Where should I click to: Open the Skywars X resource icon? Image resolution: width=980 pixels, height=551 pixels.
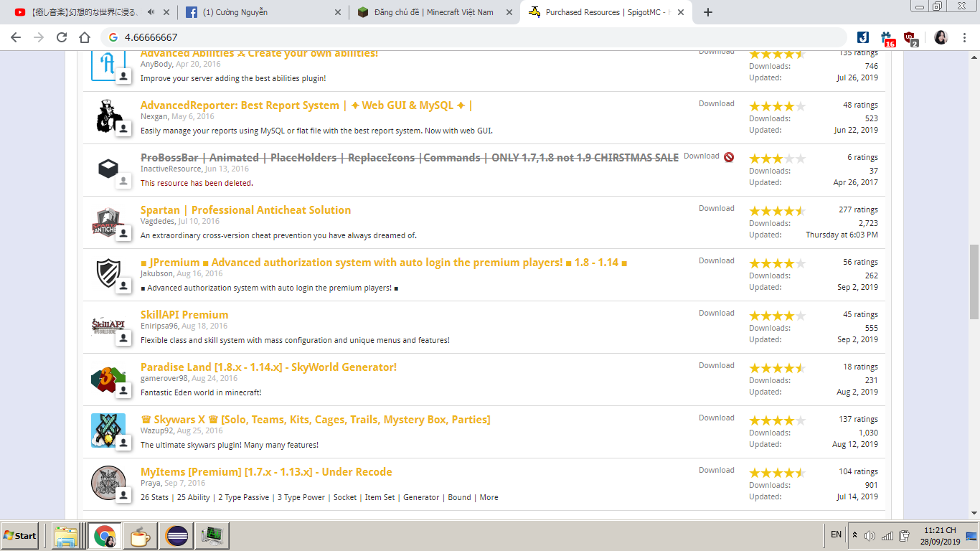[108, 430]
